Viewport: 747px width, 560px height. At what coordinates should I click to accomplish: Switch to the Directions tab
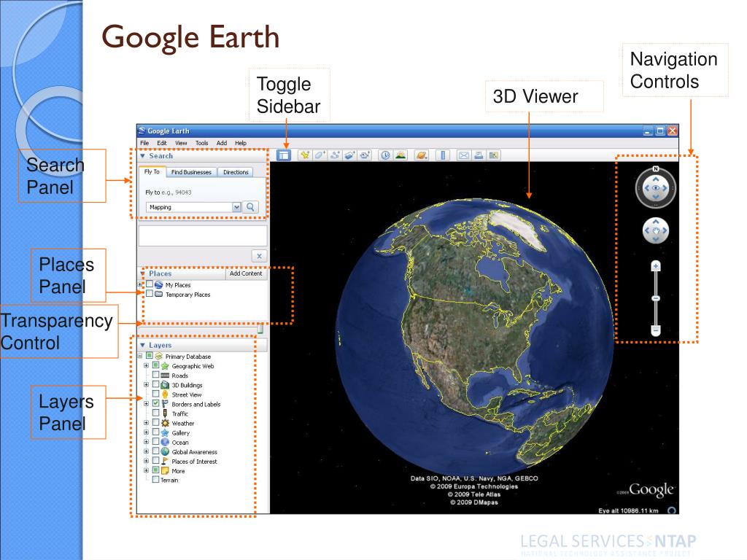236,172
